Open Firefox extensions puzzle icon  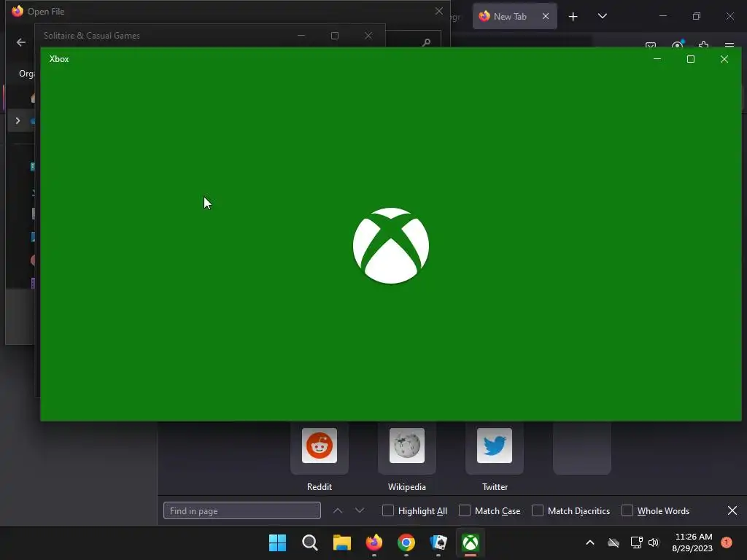point(703,45)
